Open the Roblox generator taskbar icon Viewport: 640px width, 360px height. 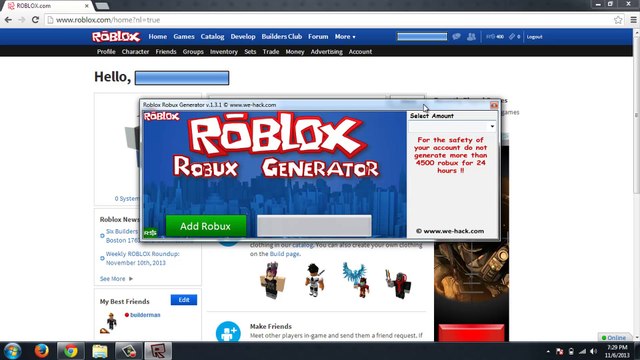click(158, 351)
